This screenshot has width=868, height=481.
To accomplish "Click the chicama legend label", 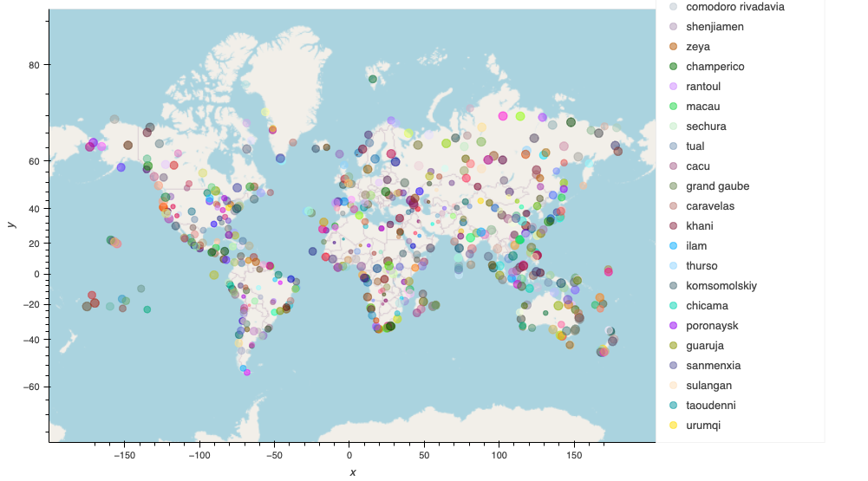I will click(708, 306).
